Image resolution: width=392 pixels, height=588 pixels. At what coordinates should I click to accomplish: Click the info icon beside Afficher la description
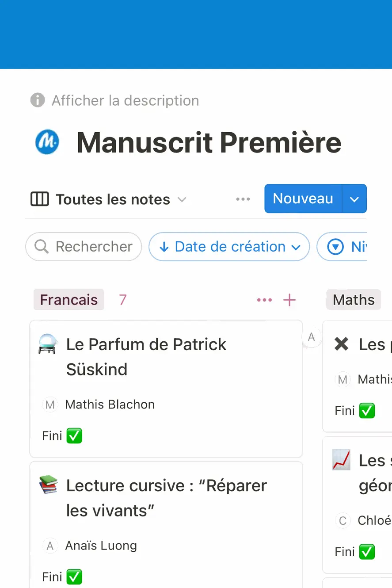coord(38,100)
